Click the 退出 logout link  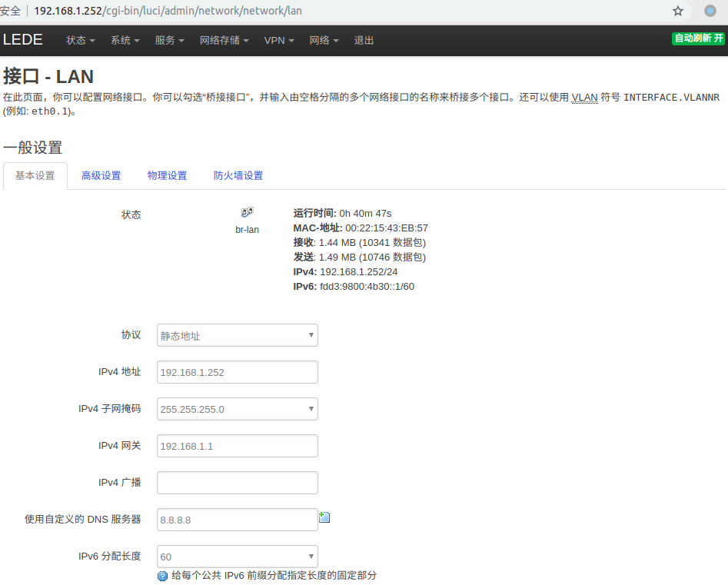364,40
